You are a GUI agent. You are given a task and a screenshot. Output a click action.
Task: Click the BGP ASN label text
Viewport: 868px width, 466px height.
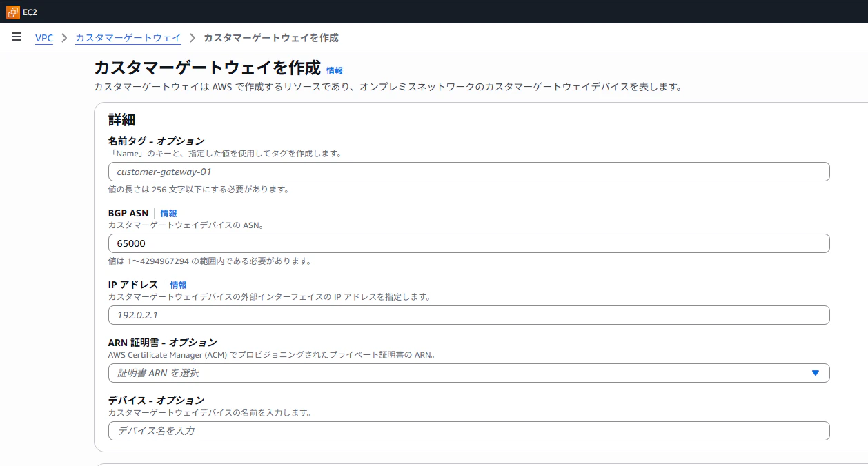click(128, 213)
